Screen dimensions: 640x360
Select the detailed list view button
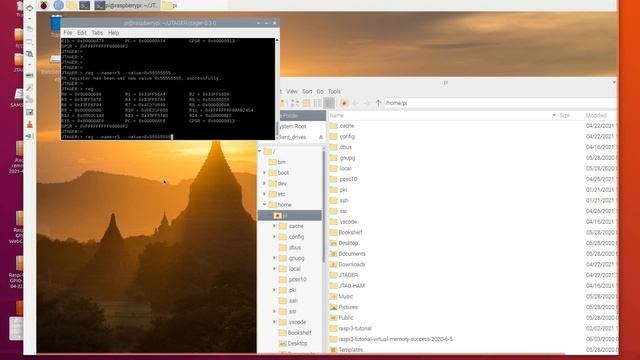click(x=329, y=103)
